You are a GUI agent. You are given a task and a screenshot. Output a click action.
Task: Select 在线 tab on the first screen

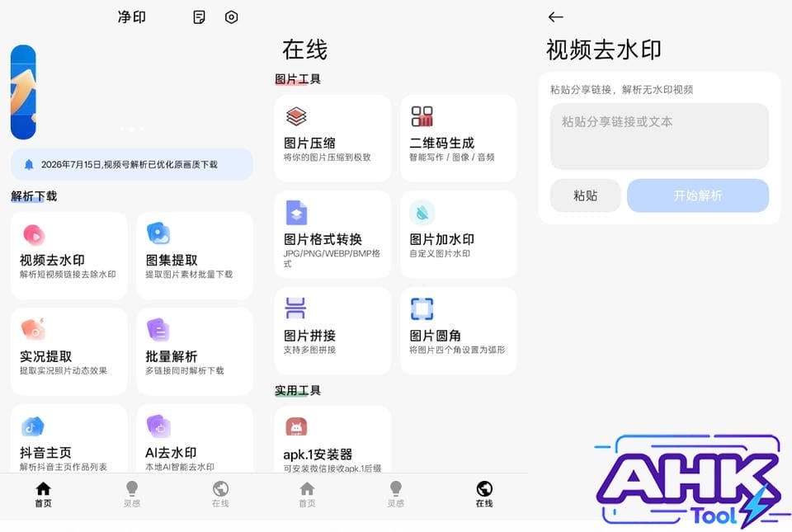pyautogui.click(x=220, y=494)
